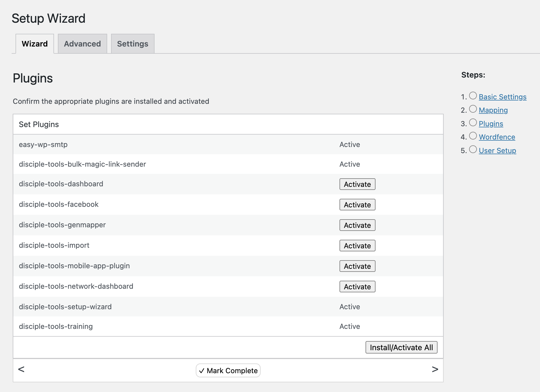540x392 pixels.
Task: Activate disciple-tools-network-dashboard plugin
Action: pyautogui.click(x=357, y=287)
